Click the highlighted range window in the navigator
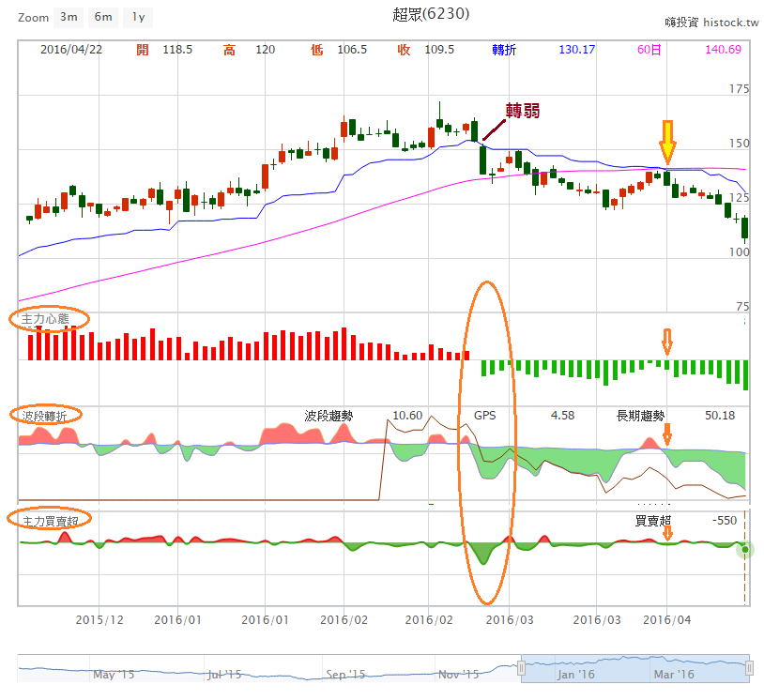Image resolution: width=764 pixels, height=700 pixels. (634, 667)
